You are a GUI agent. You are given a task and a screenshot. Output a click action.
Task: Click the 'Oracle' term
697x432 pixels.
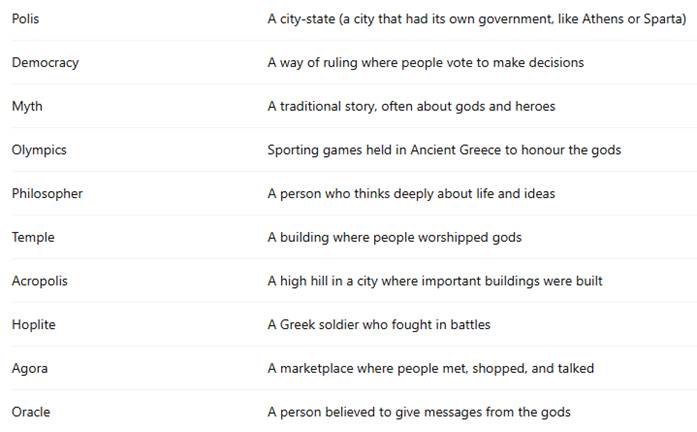[x=31, y=412]
